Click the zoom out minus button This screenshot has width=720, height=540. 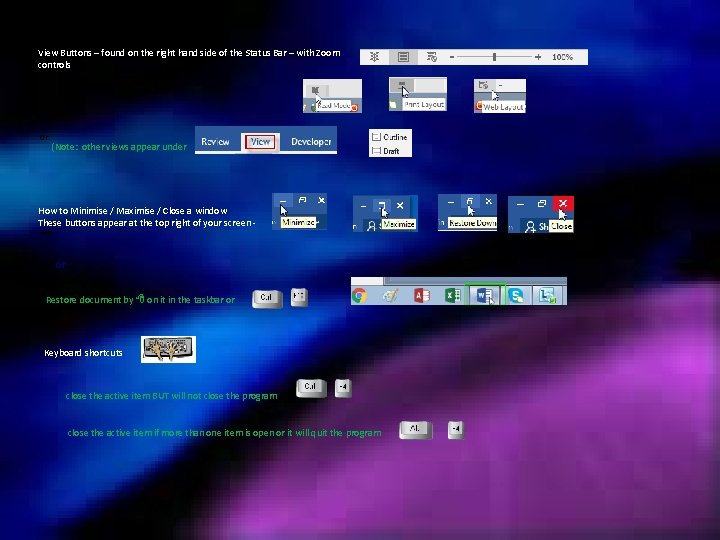(x=452, y=57)
